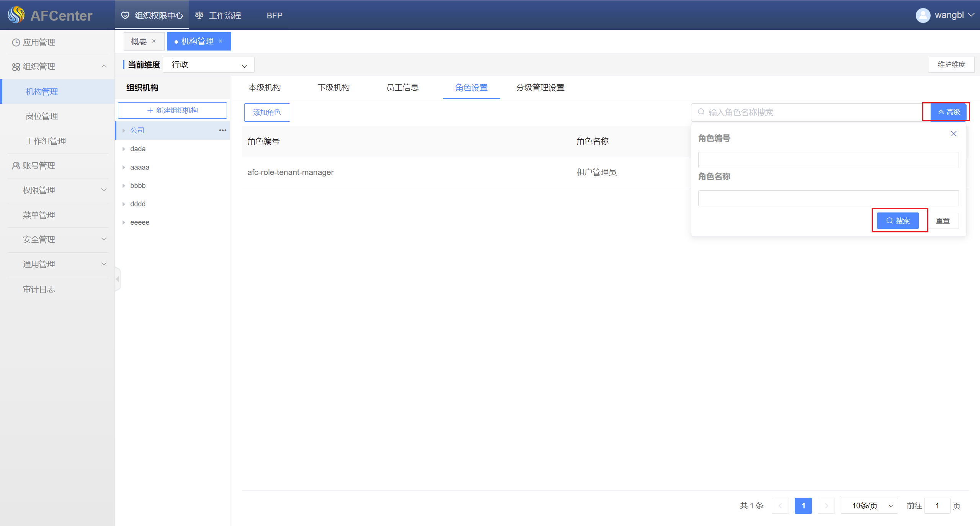Close the advanced search popup with the X
Screen dimensions: 980x526
[x=954, y=134]
